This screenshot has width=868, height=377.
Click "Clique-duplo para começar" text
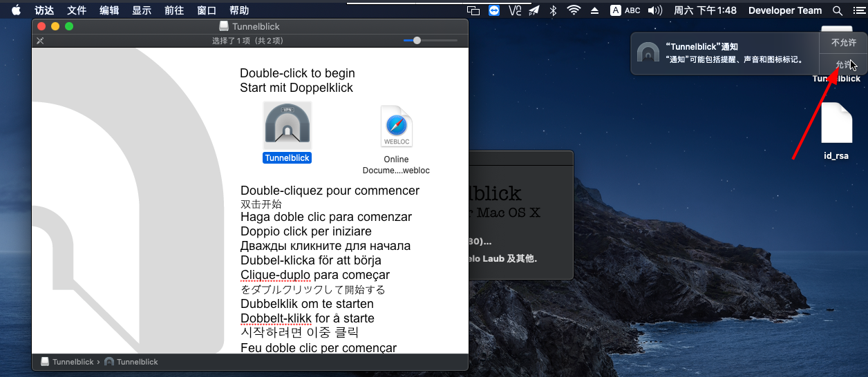click(x=315, y=275)
